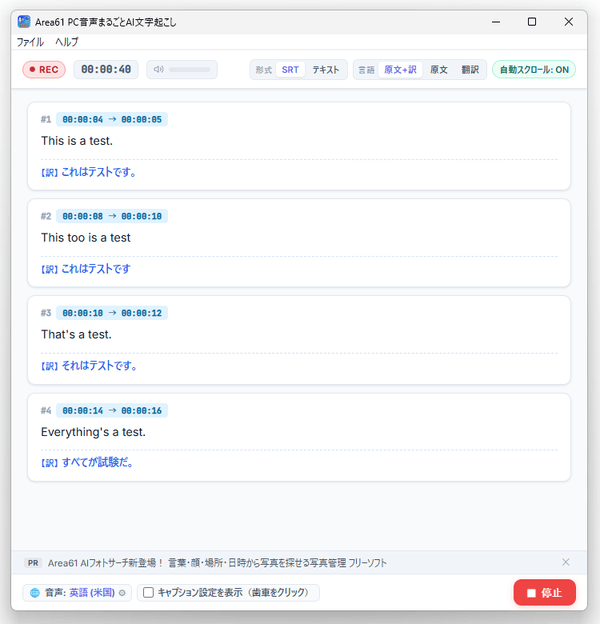Select the テキスト format option
Viewport: 600px width, 624px height.
click(x=325, y=70)
